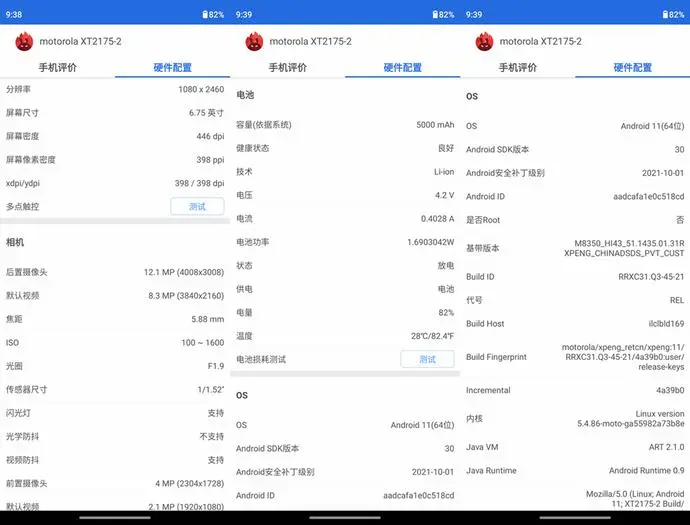Viewport: 690px width, 525px height.
Task: Tap the 相机 section heading
Action: coord(15,242)
